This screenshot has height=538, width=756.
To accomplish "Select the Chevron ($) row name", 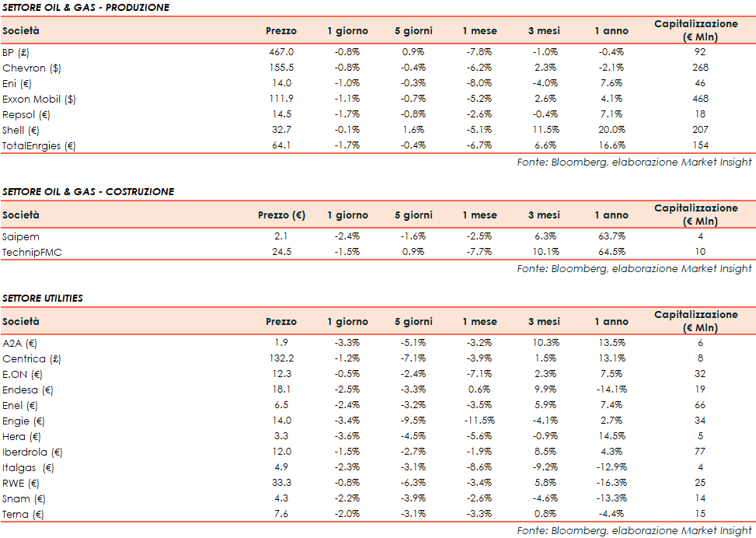I will click(x=32, y=68).
